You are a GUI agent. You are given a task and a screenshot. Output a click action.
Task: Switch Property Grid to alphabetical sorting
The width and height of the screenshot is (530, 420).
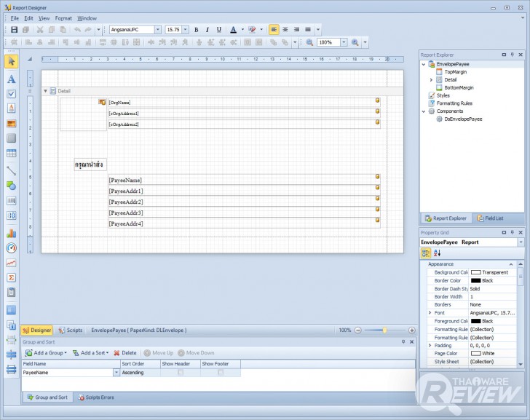point(438,253)
